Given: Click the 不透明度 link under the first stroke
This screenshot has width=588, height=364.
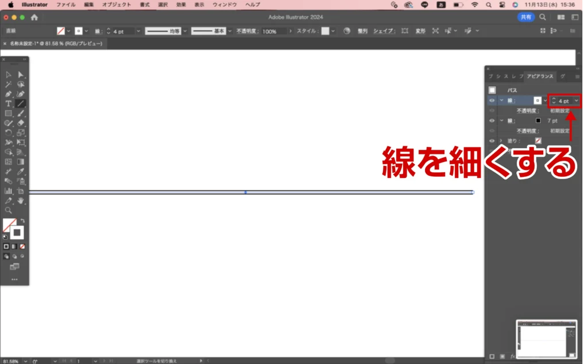Looking at the screenshot, I should (527, 110).
